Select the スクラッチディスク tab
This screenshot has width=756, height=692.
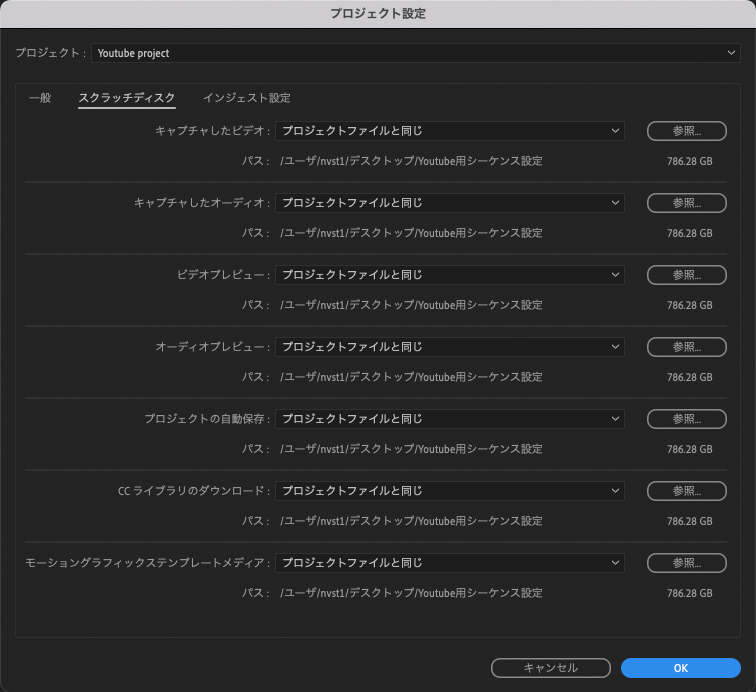(126, 98)
